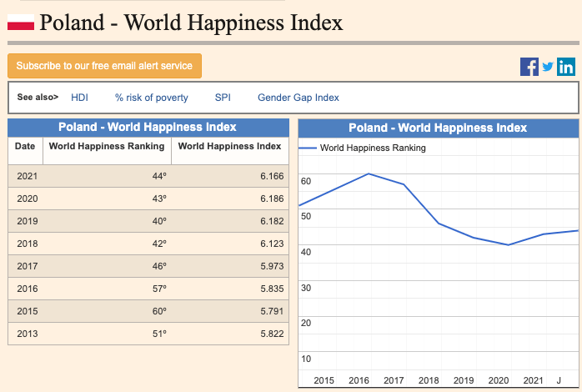Select the 2019 row date cell
Image resolution: width=582 pixels, height=392 pixels.
click(27, 221)
